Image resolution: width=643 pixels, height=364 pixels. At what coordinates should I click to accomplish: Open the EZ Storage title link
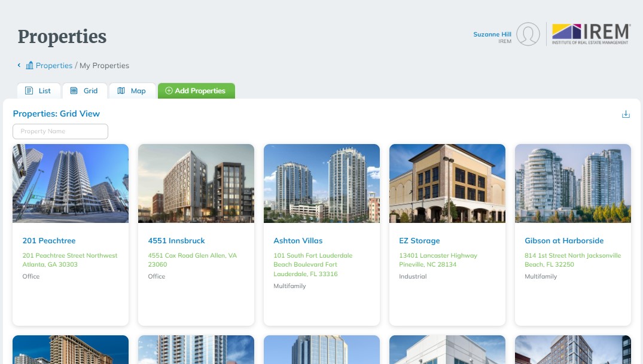tap(419, 241)
